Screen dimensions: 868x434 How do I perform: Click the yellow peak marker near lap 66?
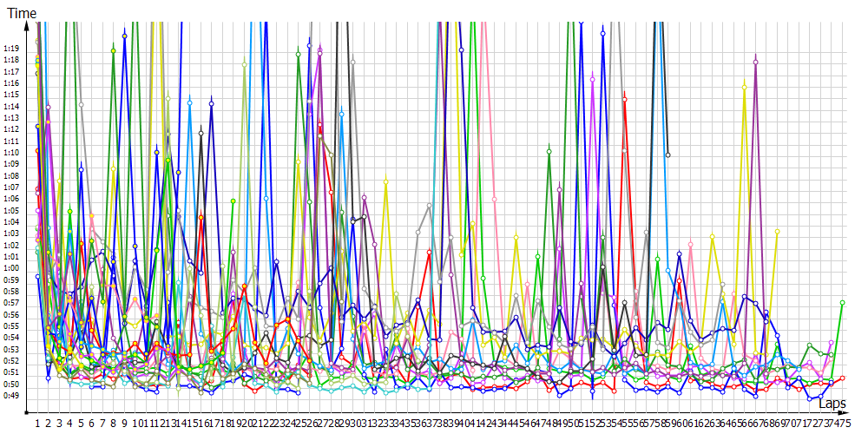point(745,86)
